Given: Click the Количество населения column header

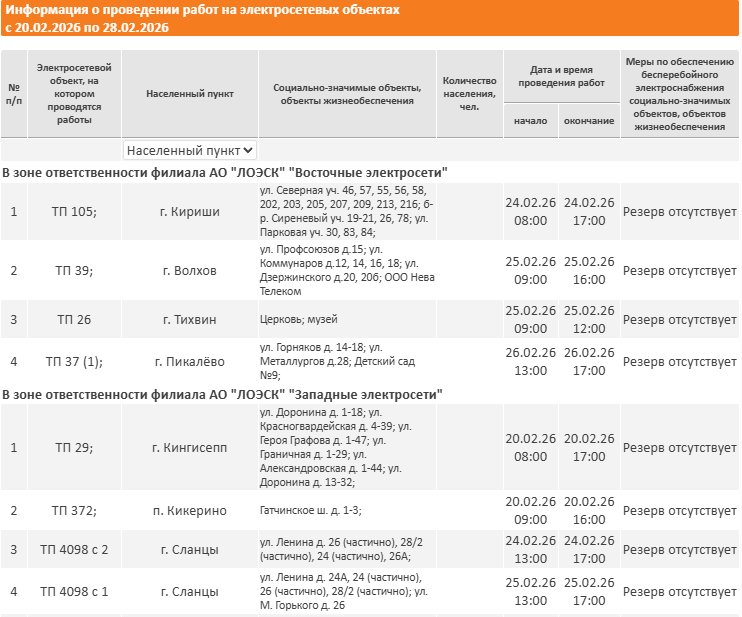Looking at the screenshot, I should pos(469,94).
